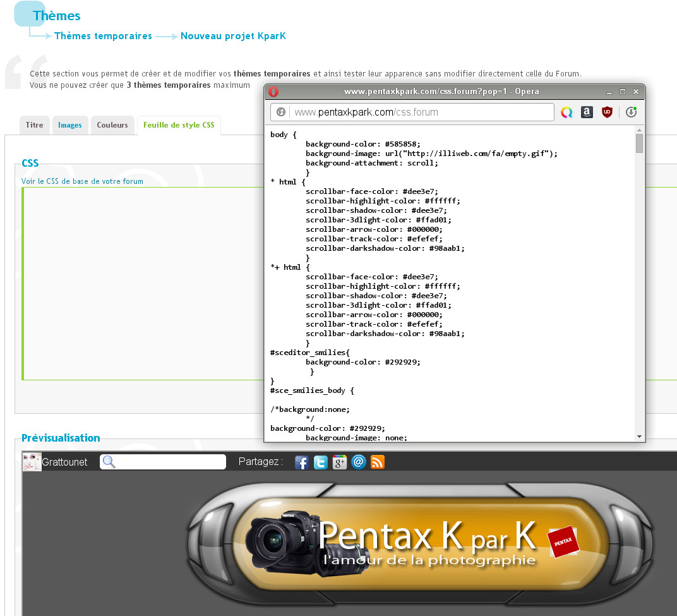Click the 'Partagez :' label in the preview
The height and width of the screenshot is (616, 677).
(x=260, y=462)
